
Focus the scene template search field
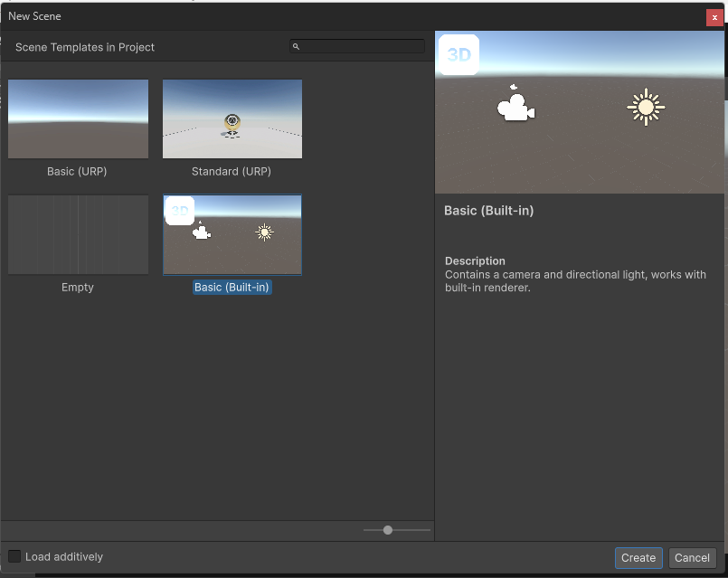[x=362, y=46]
